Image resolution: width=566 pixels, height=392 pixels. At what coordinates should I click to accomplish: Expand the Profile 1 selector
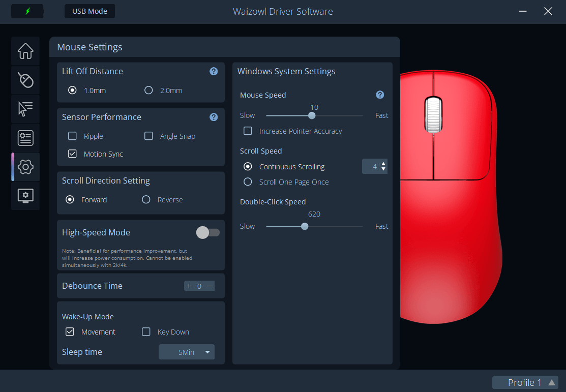click(x=525, y=382)
